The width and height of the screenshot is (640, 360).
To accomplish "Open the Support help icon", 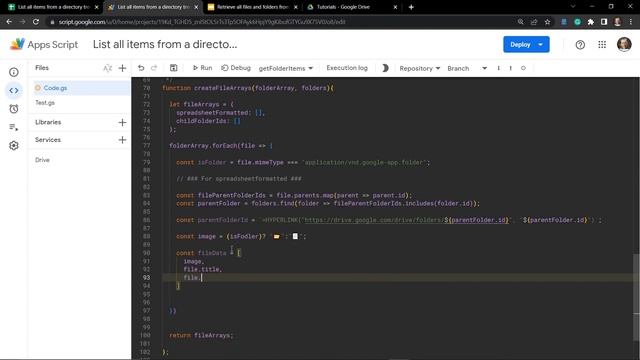I will (x=580, y=45).
